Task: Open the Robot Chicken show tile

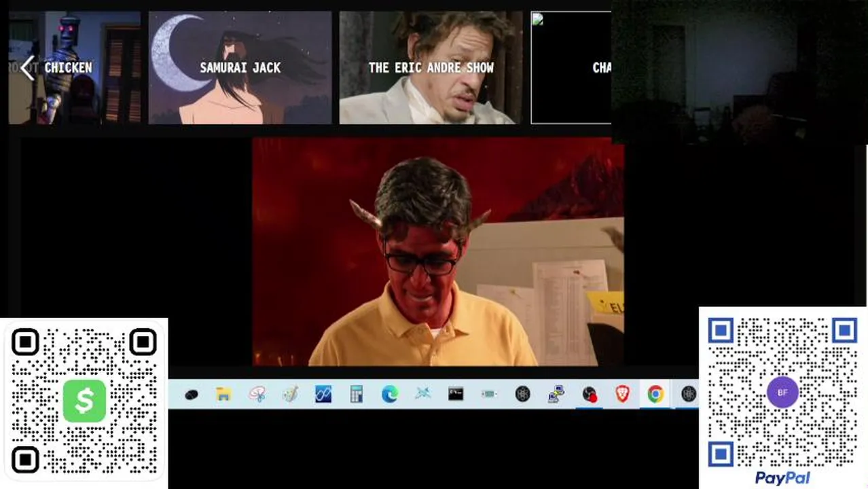Action: pyautogui.click(x=75, y=67)
